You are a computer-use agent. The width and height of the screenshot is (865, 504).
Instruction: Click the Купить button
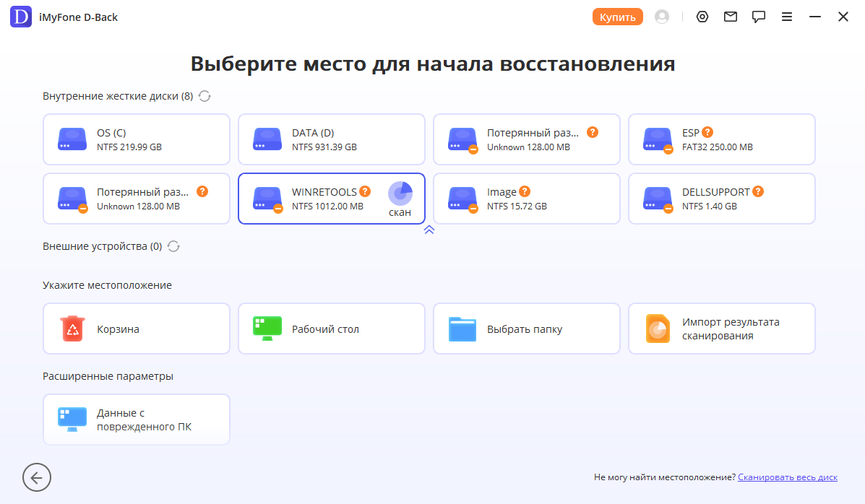(617, 17)
